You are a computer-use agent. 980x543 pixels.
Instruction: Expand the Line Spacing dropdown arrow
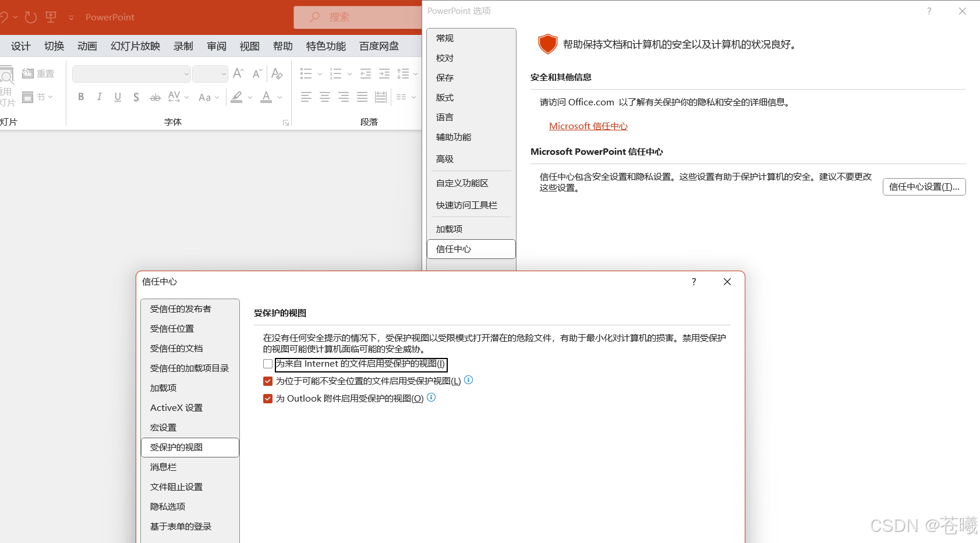click(415, 74)
